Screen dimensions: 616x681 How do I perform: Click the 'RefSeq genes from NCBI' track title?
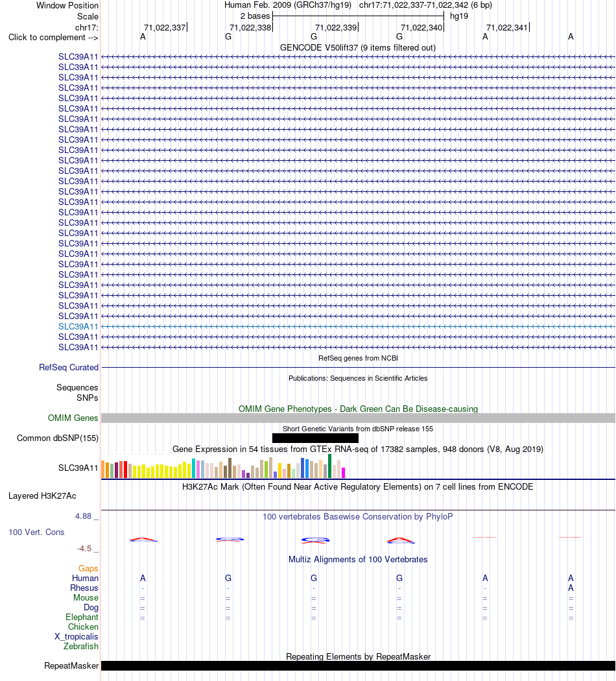pos(358,358)
